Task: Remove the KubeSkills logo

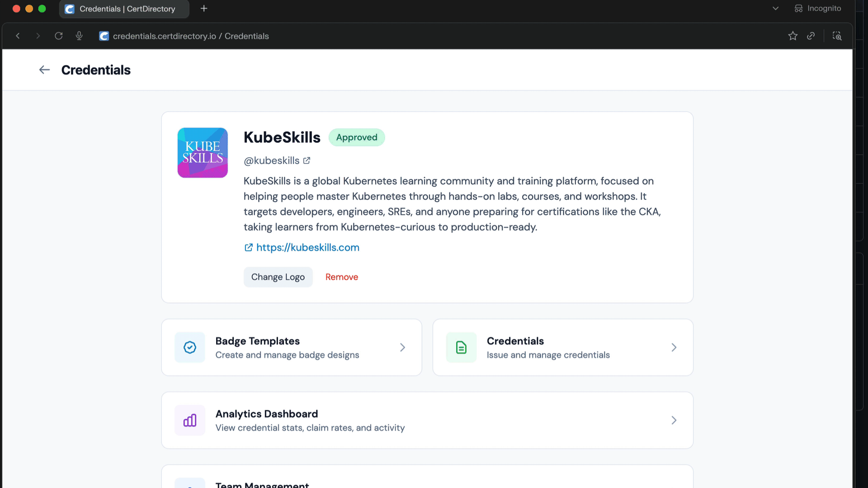Action: coord(342,277)
